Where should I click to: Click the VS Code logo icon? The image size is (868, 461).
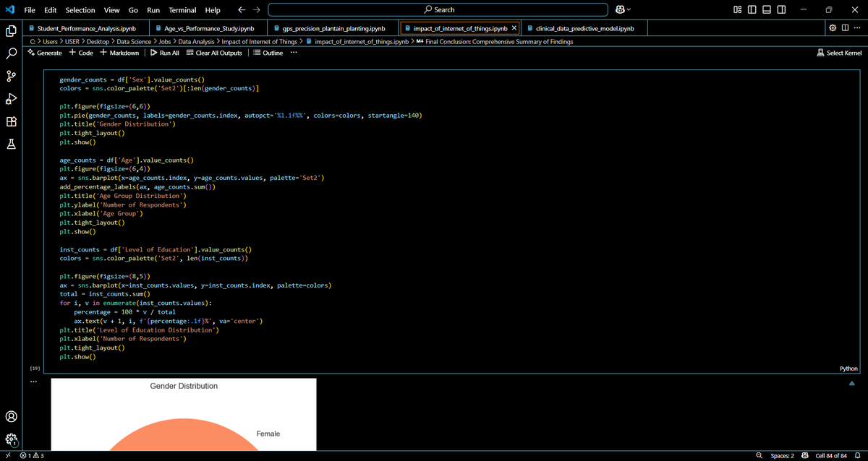9,10
